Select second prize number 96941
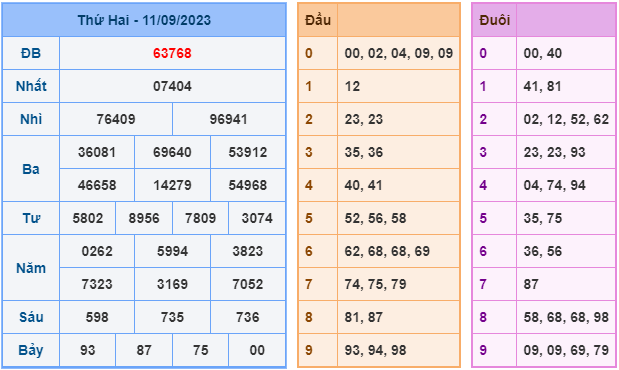619x370 pixels. 229,119
